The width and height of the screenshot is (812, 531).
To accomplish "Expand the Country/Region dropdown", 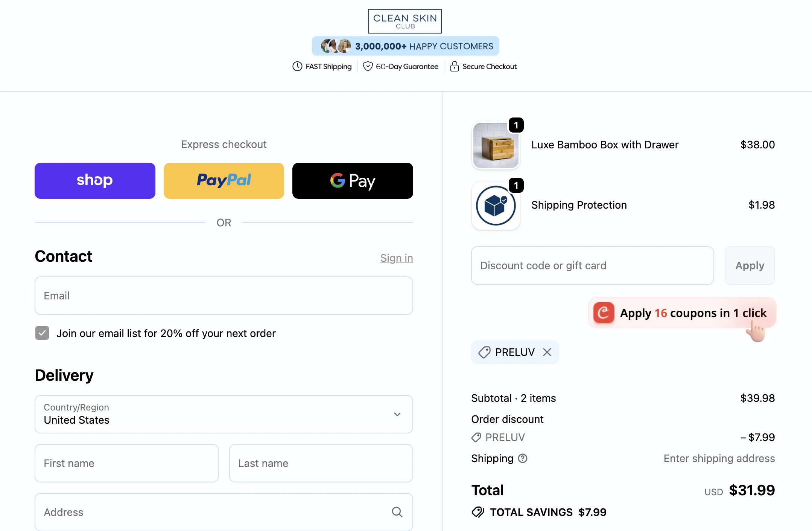I will pyautogui.click(x=224, y=414).
